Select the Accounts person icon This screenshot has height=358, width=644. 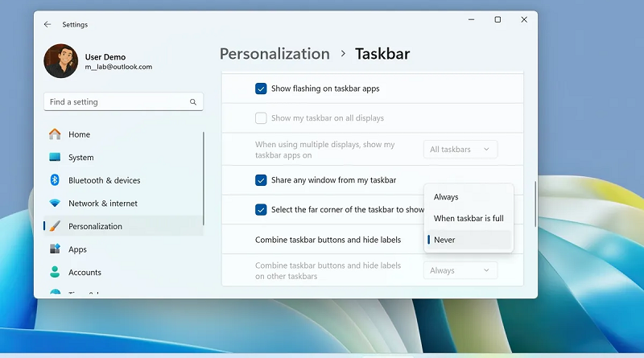55,272
